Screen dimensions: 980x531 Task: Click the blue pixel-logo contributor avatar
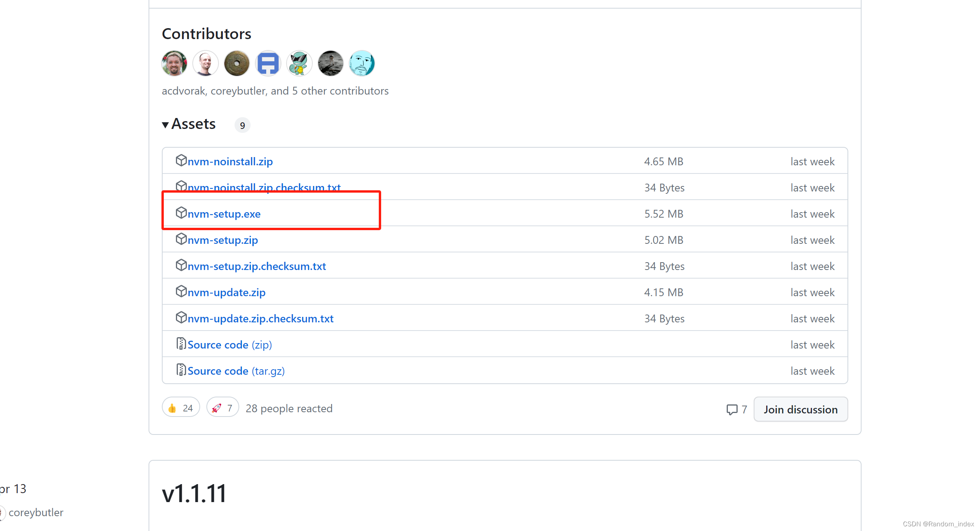[x=268, y=63]
